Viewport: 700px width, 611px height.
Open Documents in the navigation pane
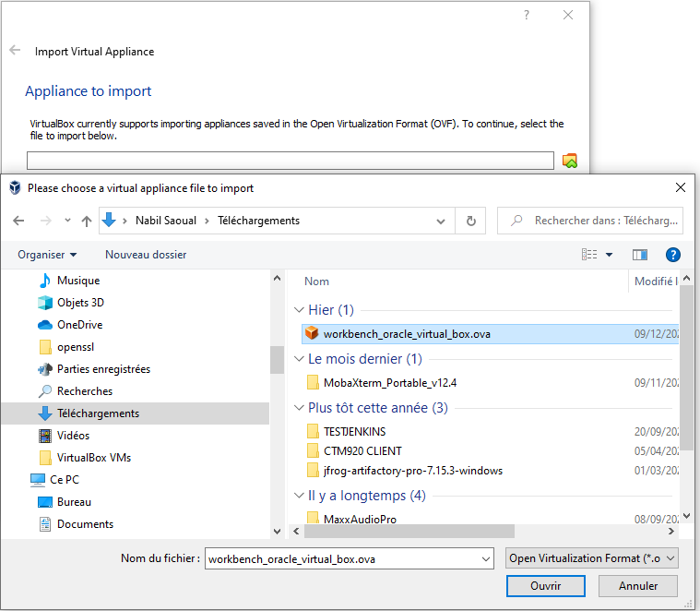85,524
